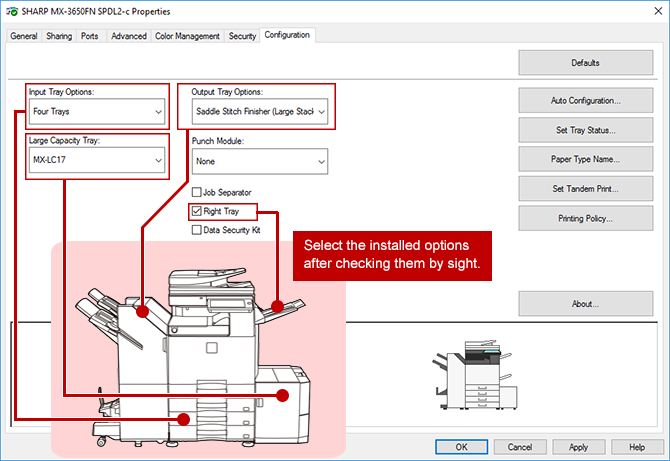Open the Output Tray Options dropdown
This screenshot has width=670, height=461.
point(260,112)
